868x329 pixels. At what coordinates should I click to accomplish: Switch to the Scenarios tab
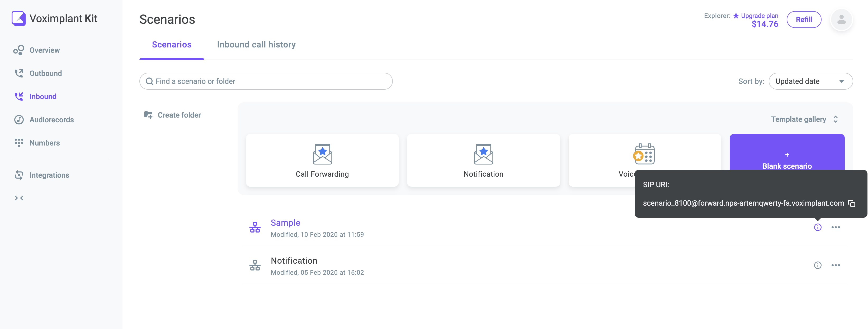172,45
